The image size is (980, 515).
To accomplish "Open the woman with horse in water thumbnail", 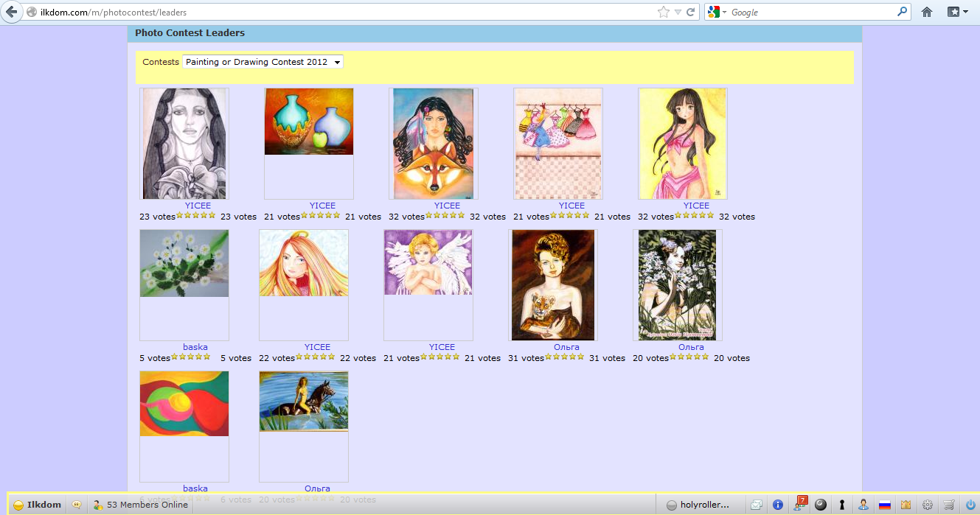I will [304, 402].
